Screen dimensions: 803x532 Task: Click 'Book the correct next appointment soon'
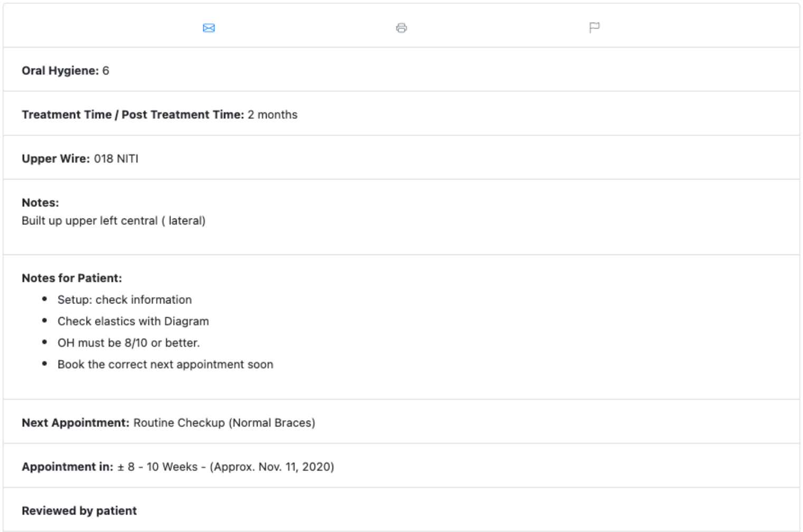pyautogui.click(x=165, y=365)
